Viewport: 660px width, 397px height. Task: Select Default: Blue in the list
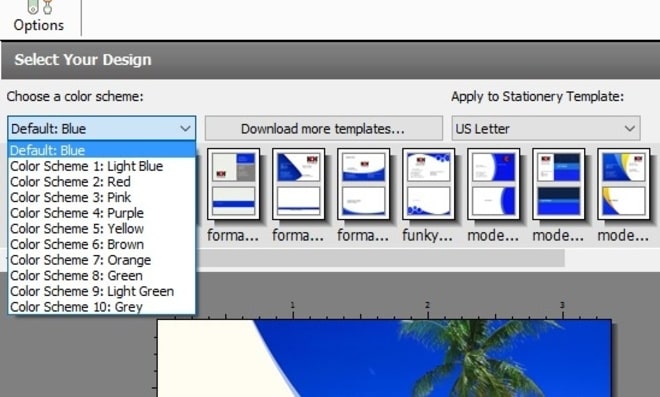pos(101,150)
